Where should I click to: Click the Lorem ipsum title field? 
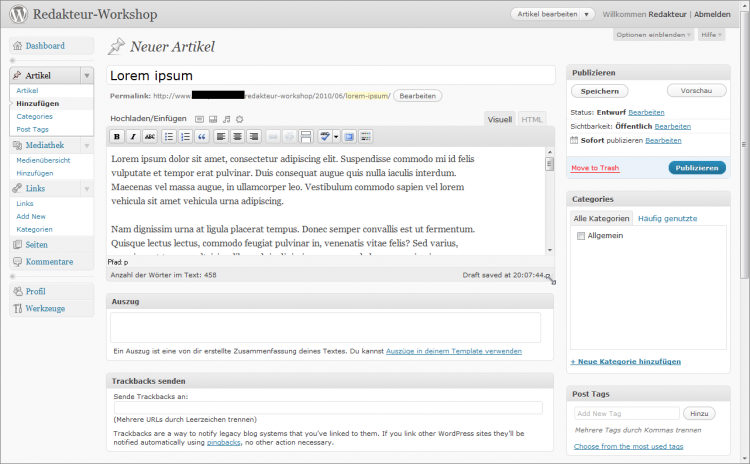tap(331, 76)
